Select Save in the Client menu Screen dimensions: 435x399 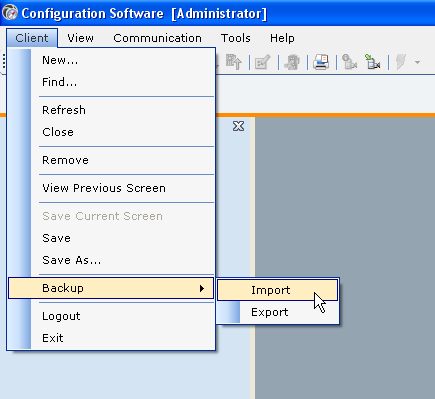(111, 238)
